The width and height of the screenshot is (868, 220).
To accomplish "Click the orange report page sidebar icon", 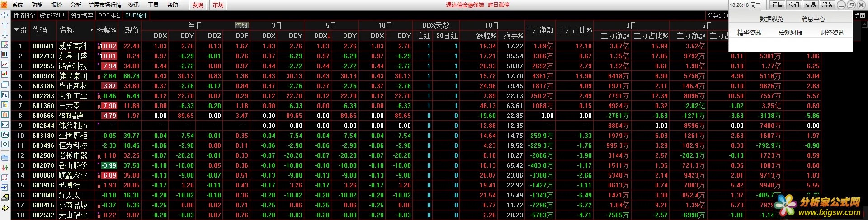I will (x=5, y=115).
